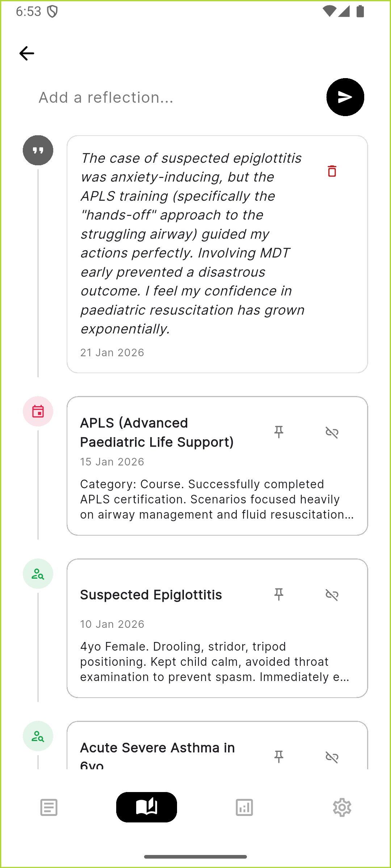Pin the Suspected Epiglottitis entry
Viewport: 391px width, 868px height.
[x=279, y=594]
